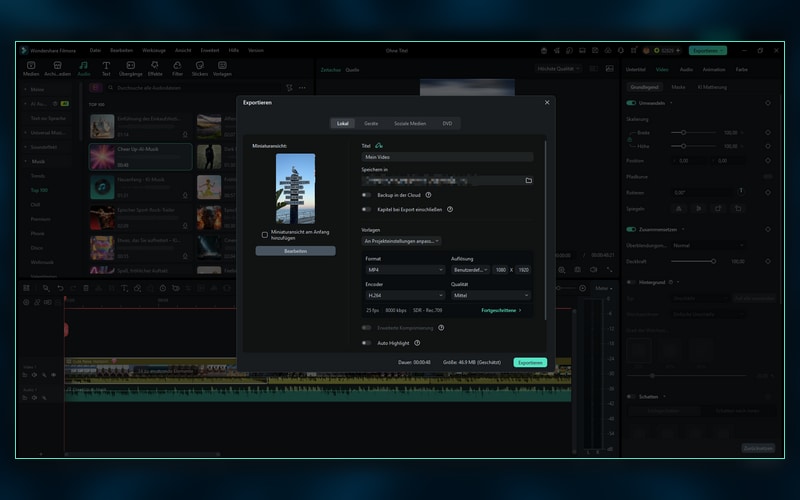Switch to the Lokal export tab
The width and height of the screenshot is (800, 500).
pyautogui.click(x=342, y=123)
